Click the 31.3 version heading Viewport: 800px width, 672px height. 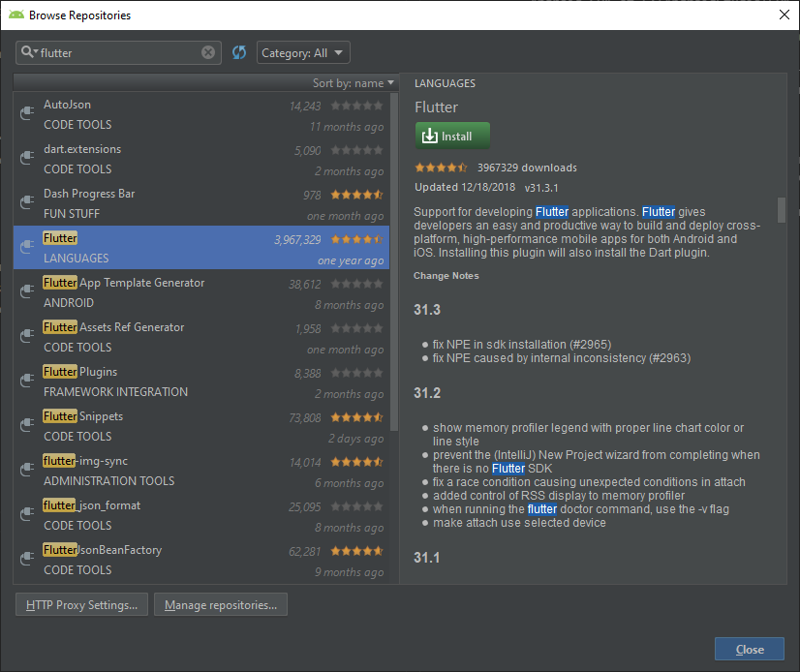[x=426, y=309]
